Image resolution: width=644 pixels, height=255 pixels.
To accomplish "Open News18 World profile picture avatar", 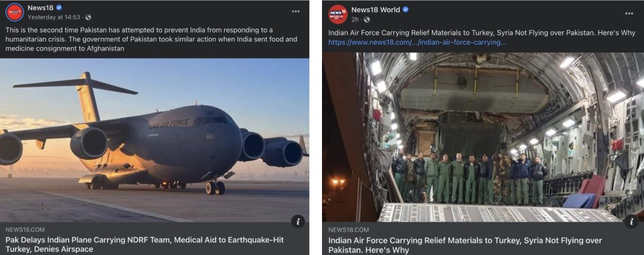I will [338, 14].
